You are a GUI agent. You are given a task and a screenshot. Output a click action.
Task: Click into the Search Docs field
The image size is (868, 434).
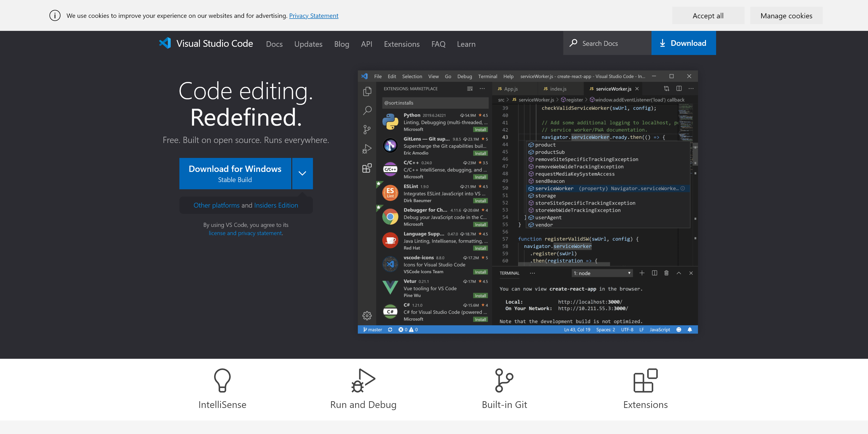(607, 43)
